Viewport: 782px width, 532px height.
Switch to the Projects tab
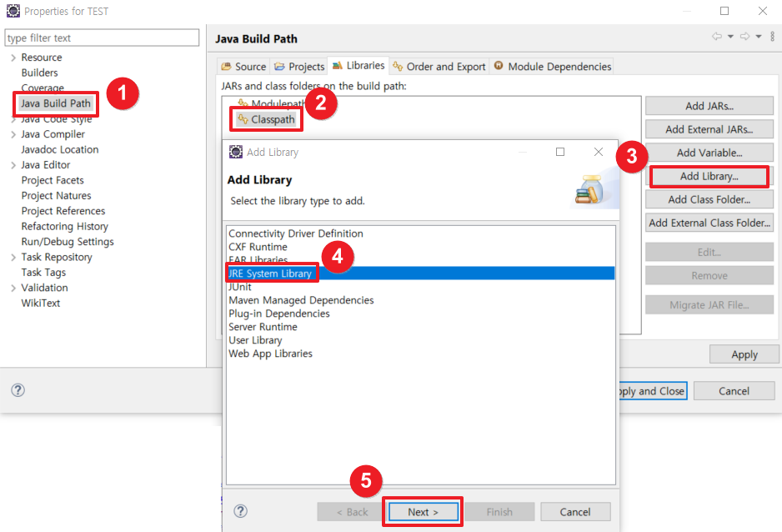pyautogui.click(x=298, y=66)
